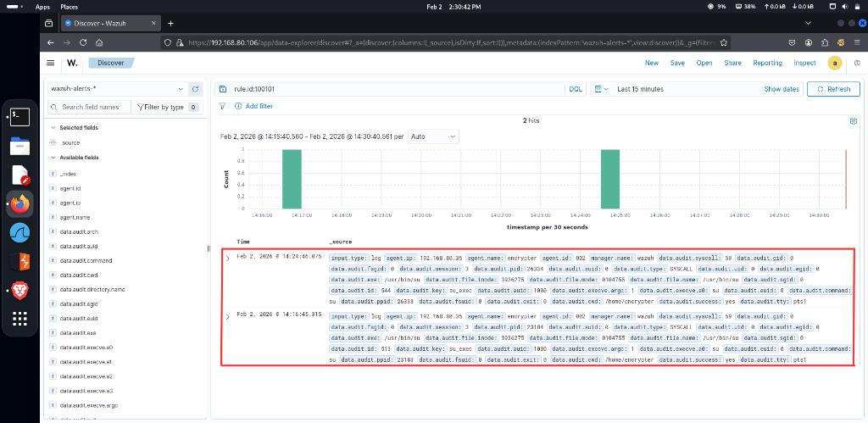868x423 pixels.
Task: Open the Places menu in top bar
Action: click(x=69, y=7)
